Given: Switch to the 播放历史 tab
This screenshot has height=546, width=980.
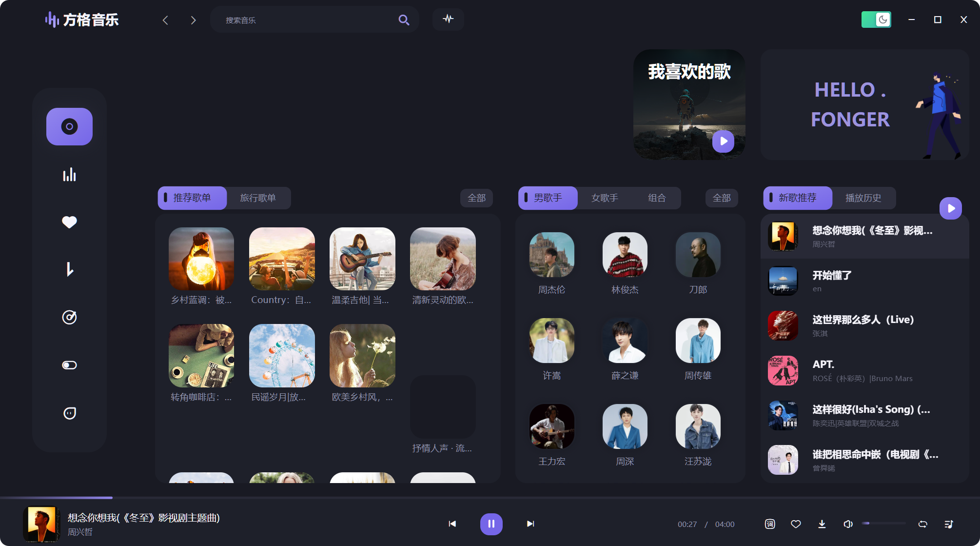Looking at the screenshot, I should pyautogui.click(x=863, y=198).
